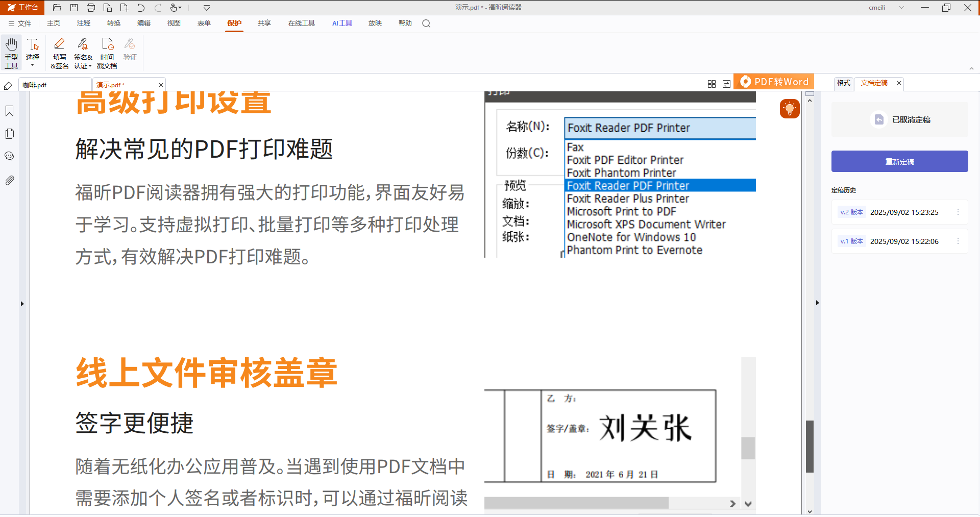
Task: Select the 演示.pdf document tab
Action: tap(125, 85)
